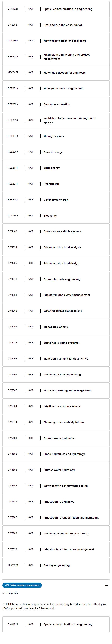Open RSE3242 Geothermal energy unit

coord(56,200)
